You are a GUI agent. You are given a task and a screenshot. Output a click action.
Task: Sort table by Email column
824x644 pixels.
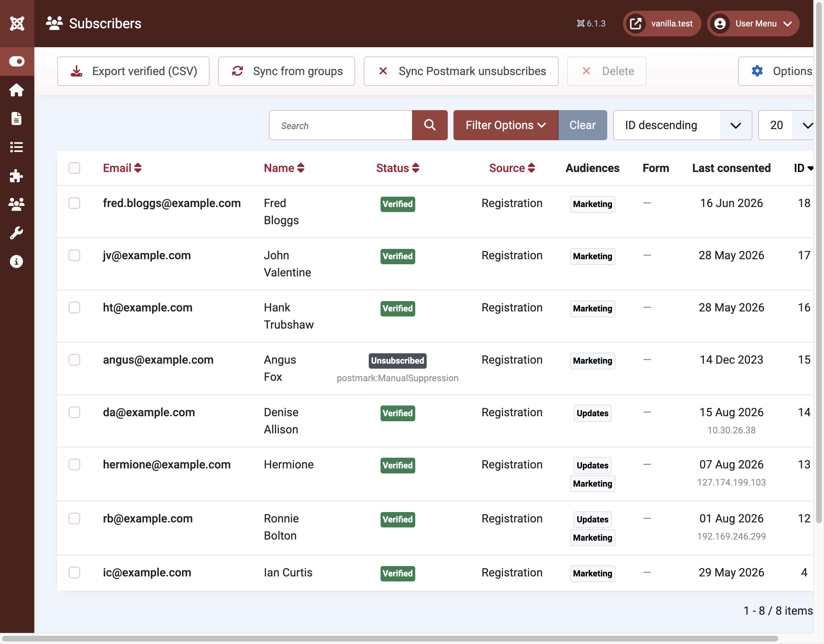pos(122,168)
